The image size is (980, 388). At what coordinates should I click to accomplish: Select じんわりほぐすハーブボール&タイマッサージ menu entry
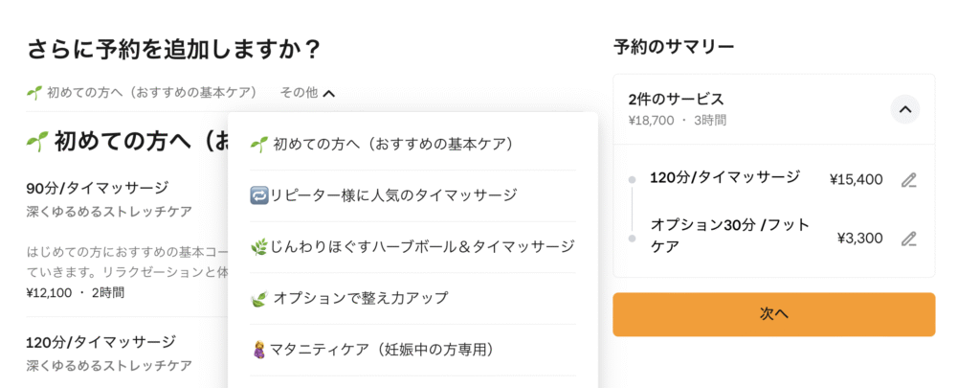click(412, 247)
